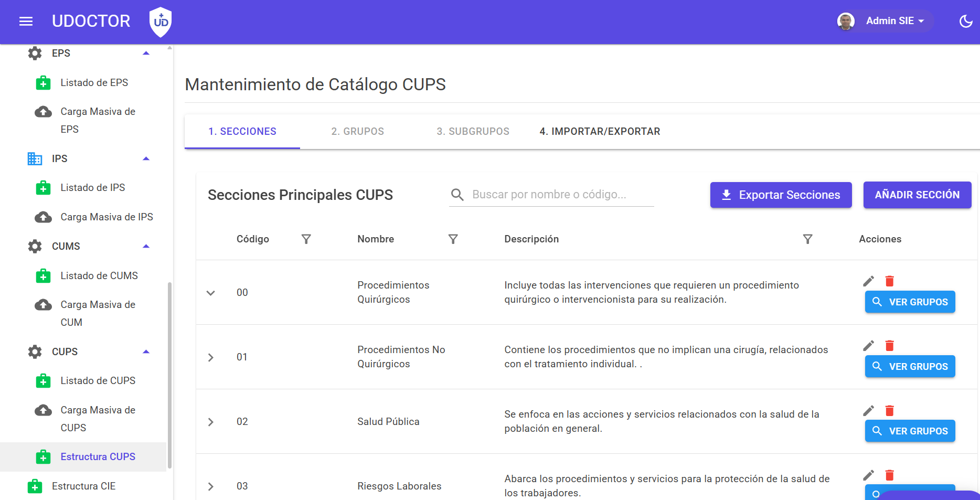Collapse the CUMS sidebar group
The height and width of the screenshot is (500, 980).
(146, 246)
